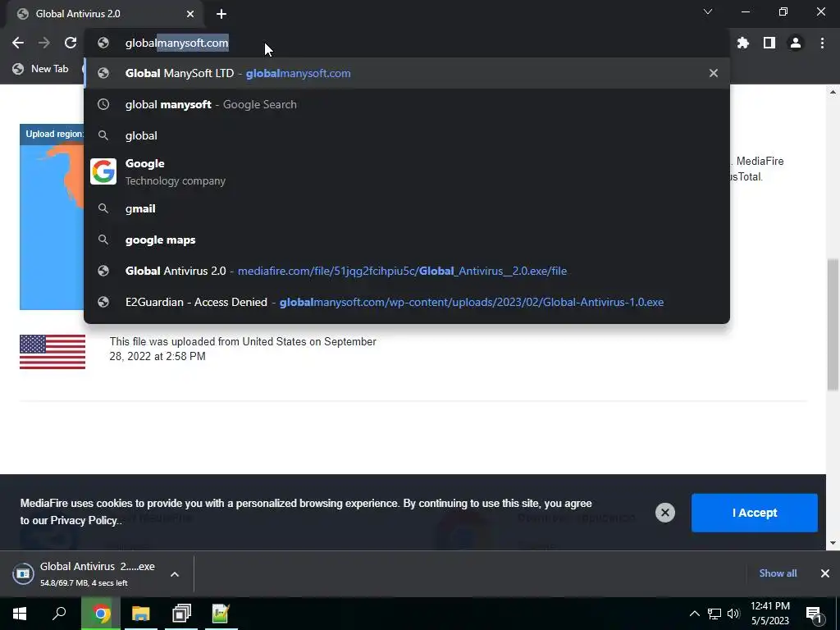Expand the download item options chevron
The width and height of the screenshot is (840, 630).
click(175, 574)
